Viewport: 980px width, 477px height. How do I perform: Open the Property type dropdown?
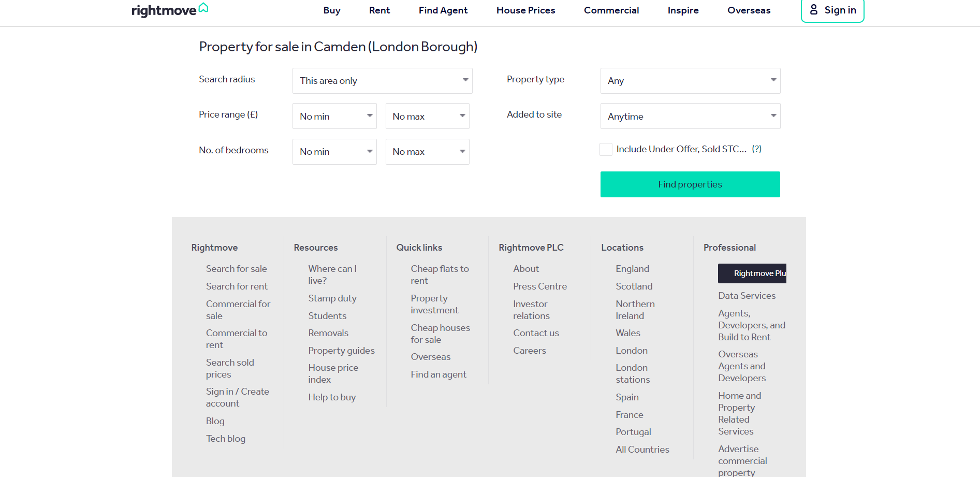point(690,81)
